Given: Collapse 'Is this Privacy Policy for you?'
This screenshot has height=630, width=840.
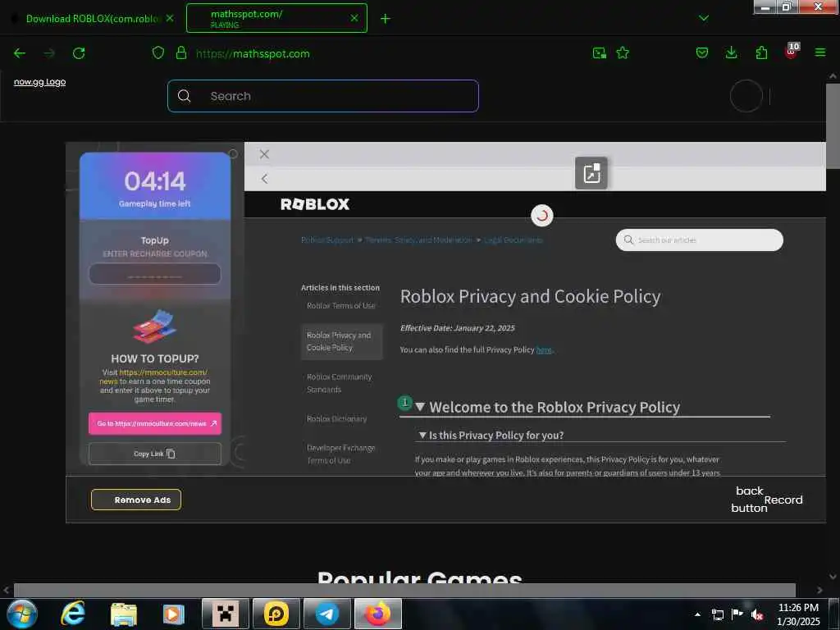Looking at the screenshot, I should 422,435.
